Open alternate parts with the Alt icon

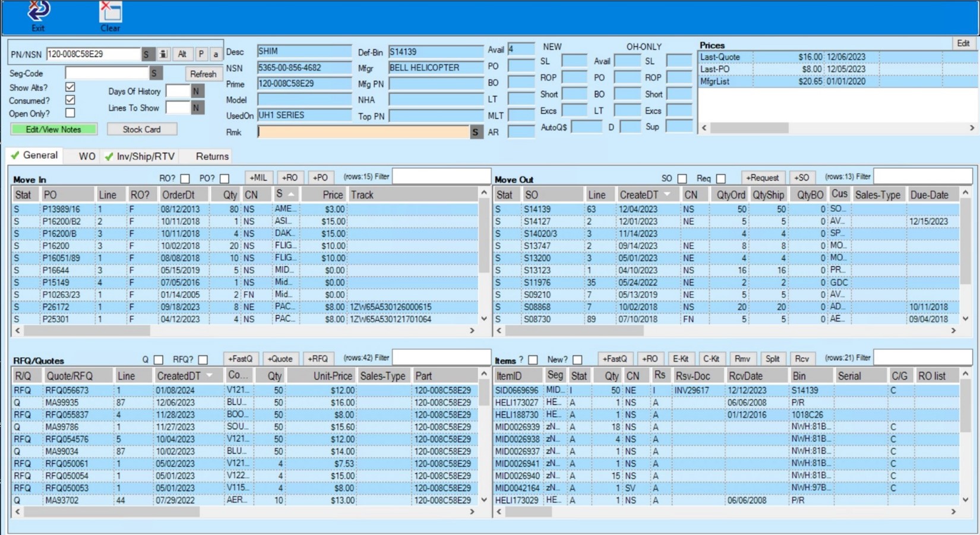pyautogui.click(x=183, y=54)
